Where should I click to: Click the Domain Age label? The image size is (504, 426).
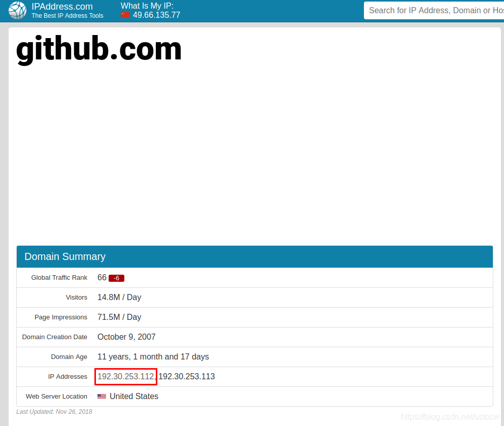tap(69, 357)
